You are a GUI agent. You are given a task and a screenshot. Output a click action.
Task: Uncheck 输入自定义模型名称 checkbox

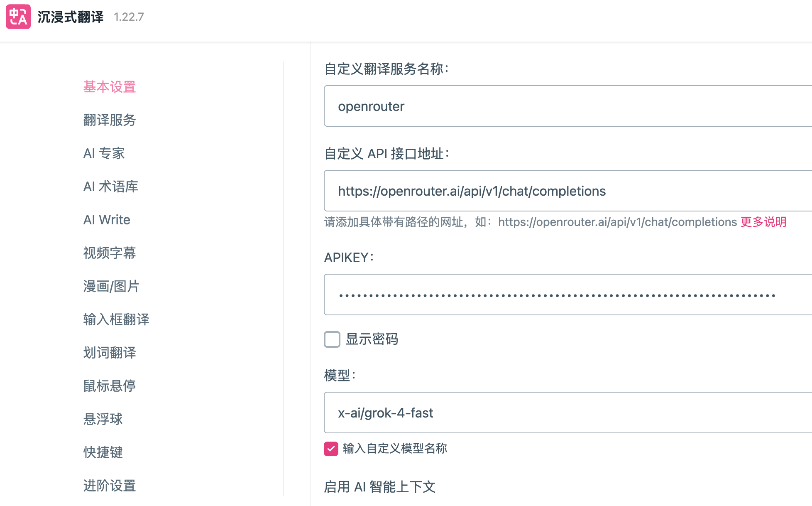(x=331, y=449)
